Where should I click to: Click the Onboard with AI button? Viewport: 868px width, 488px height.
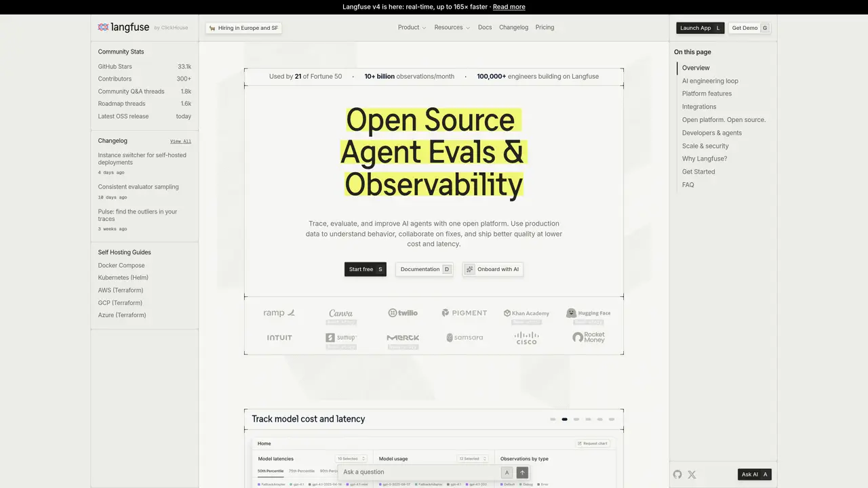pyautogui.click(x=492, y=269)
